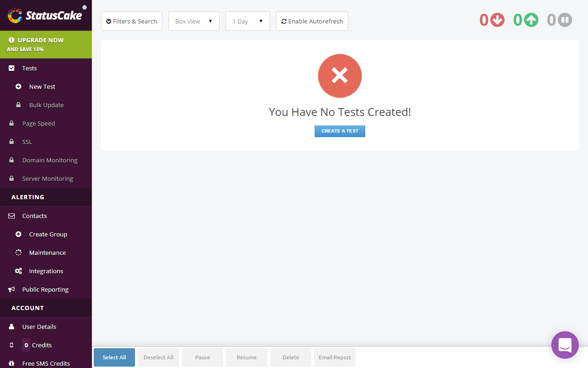Click the Select All button

[114, 357]
